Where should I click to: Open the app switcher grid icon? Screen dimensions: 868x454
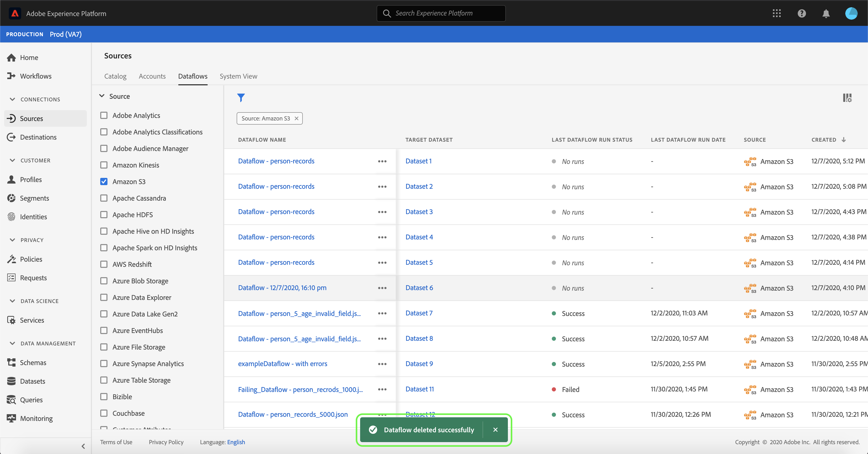coord(777,13)
